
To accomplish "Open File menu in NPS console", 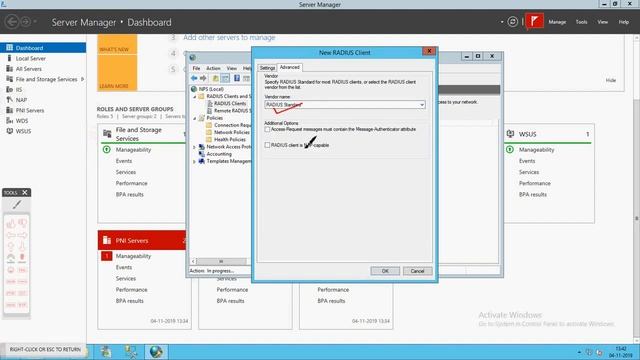I will [196, 68].
